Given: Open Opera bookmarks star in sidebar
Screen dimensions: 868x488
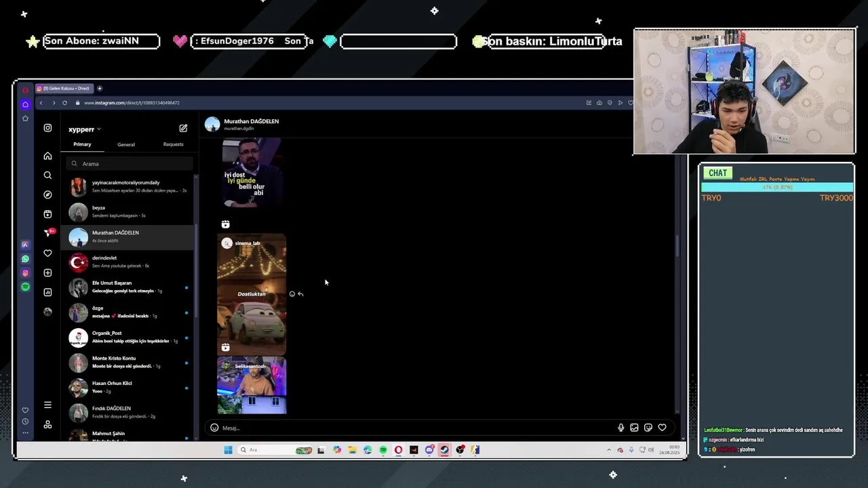Looking at the screenshot, I should tap(25, 118).
